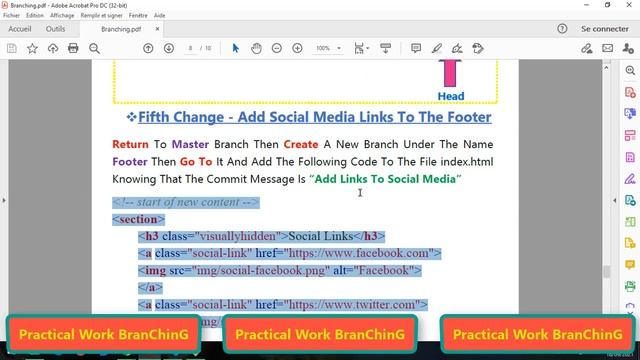Click the current page number field
The height and width of the screenshot is (360, 640).
pos(190,48)
